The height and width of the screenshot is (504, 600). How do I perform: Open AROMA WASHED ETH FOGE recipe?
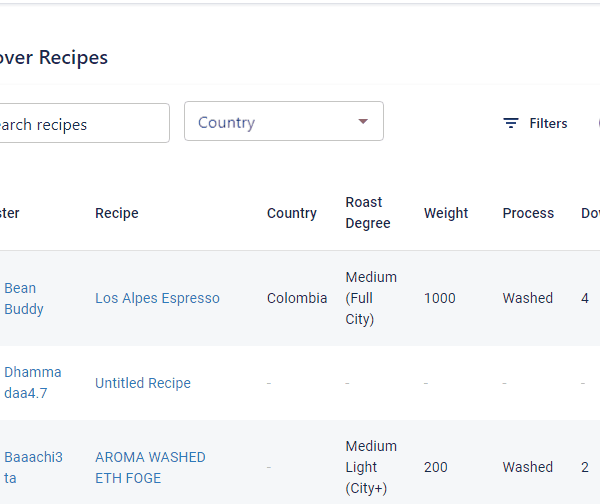pyautogui.click(x=150, y=467)
